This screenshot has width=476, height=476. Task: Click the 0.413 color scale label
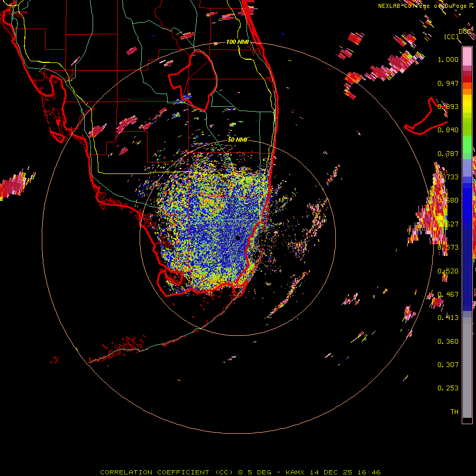[448, 318]
